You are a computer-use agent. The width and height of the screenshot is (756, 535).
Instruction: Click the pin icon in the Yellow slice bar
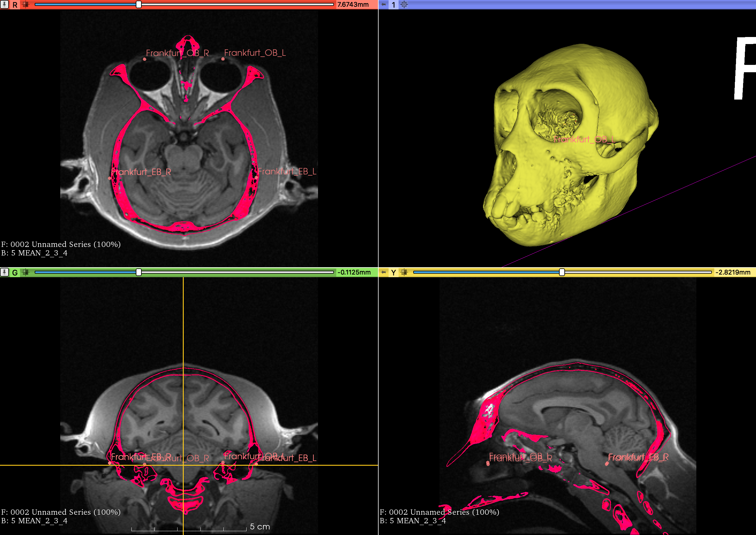coord(384,272)
